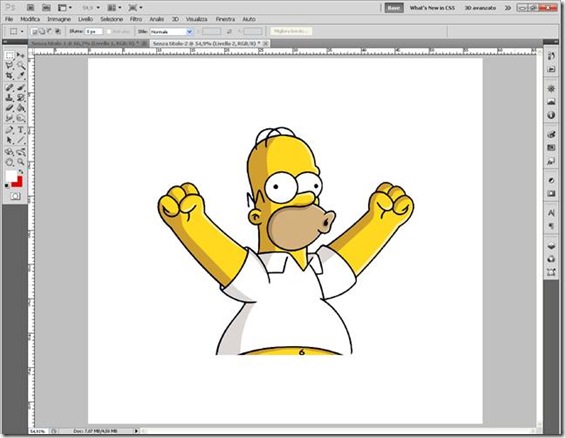Select the Pen tool
The image size is (565, 438).
(x=9, y=130)
